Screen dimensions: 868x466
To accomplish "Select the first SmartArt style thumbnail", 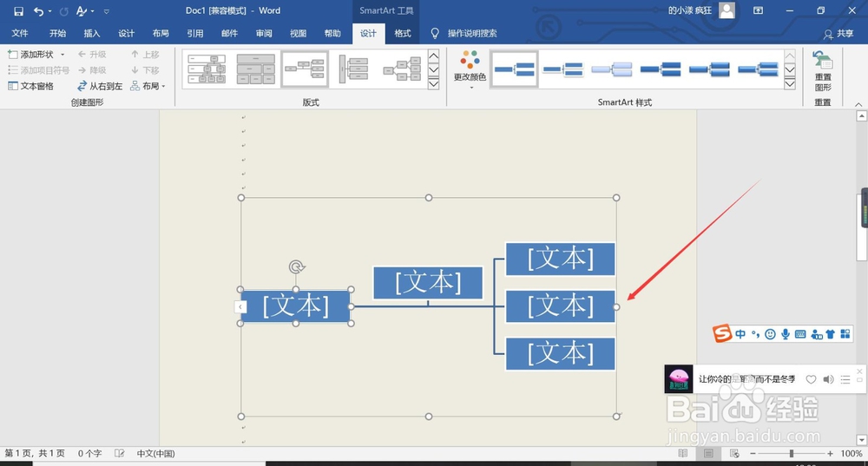I will pyautogui.click(x=514, y=69).
